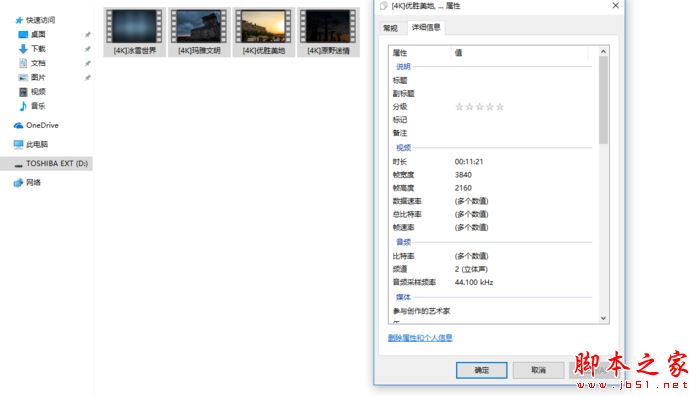Click pin icon beside 下载

tap(88, 49)
